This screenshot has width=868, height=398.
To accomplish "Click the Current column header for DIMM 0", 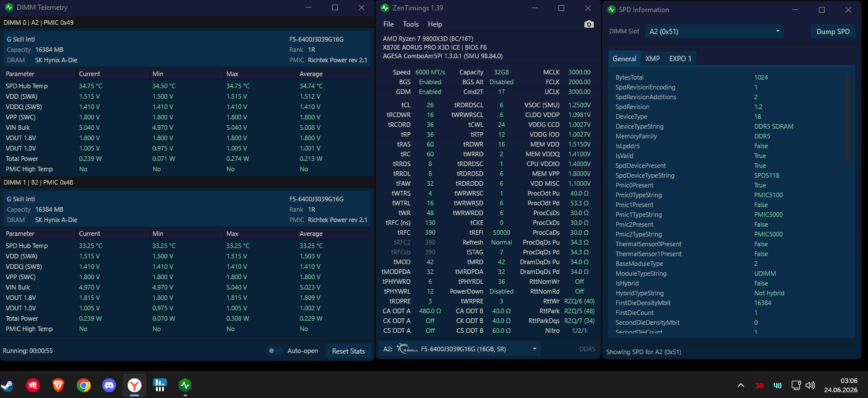I will (x=113, y=74).
